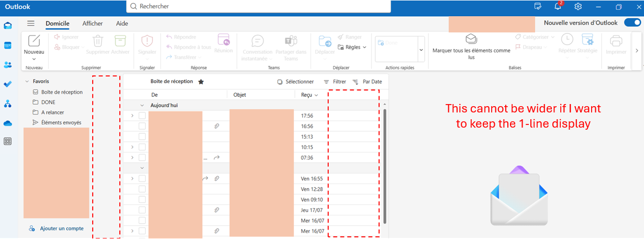Click the Répéter clock icon
The height and width of the screenshot is (239, 644).
pos(567,39)
